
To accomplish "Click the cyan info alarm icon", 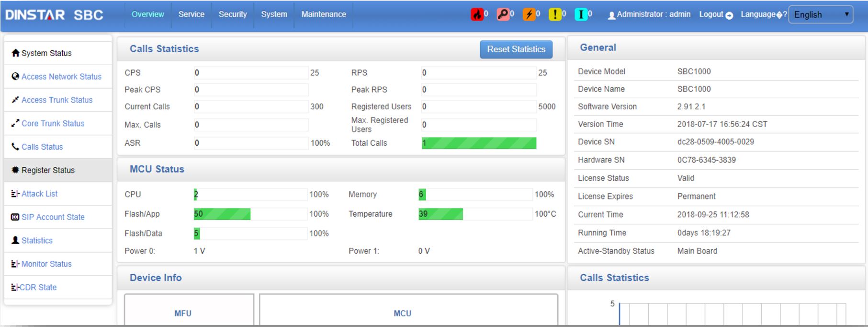I will pos(581,14).
